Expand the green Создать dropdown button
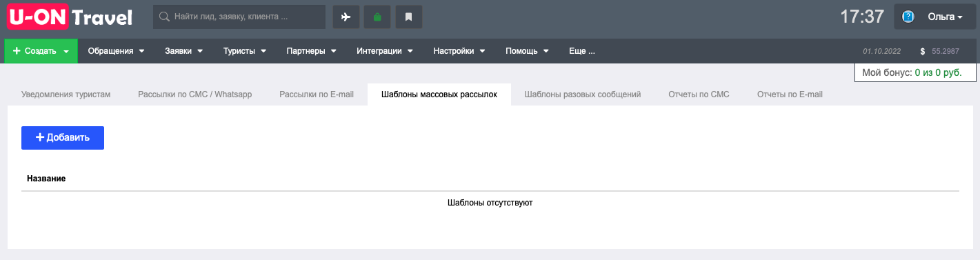 41,51
